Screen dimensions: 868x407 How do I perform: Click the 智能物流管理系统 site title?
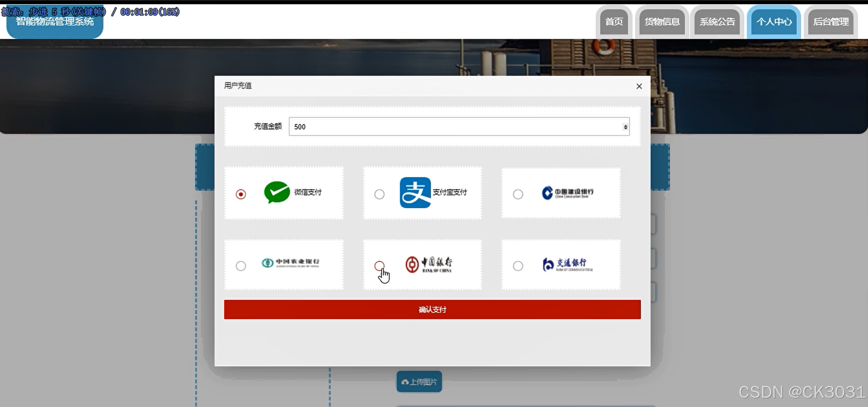pos(55,21)
